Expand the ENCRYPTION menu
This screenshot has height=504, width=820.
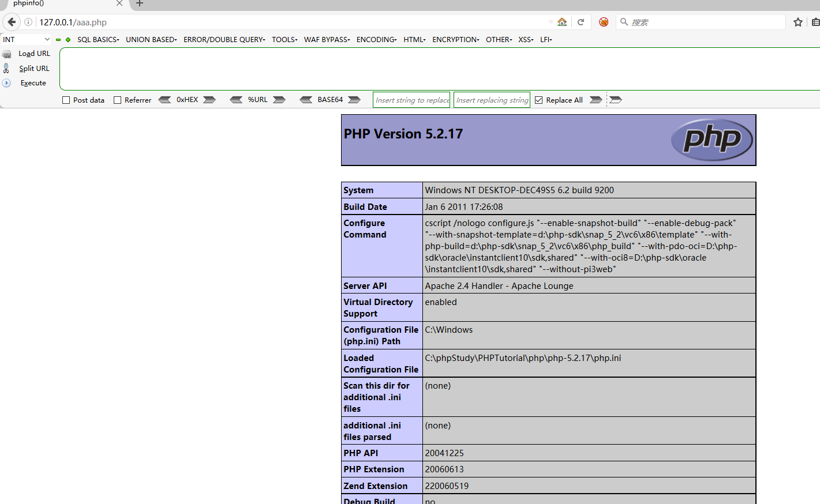[456, 40]
